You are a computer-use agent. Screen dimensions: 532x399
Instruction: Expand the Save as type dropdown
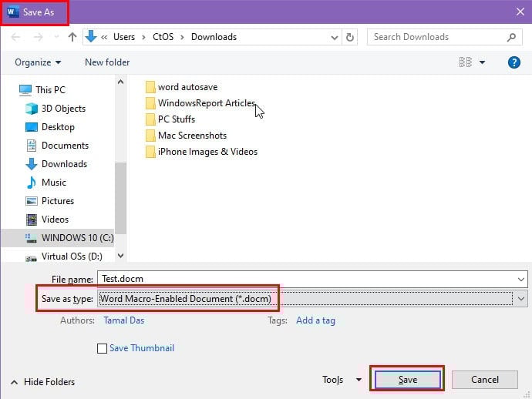click(x=521, y=299)
